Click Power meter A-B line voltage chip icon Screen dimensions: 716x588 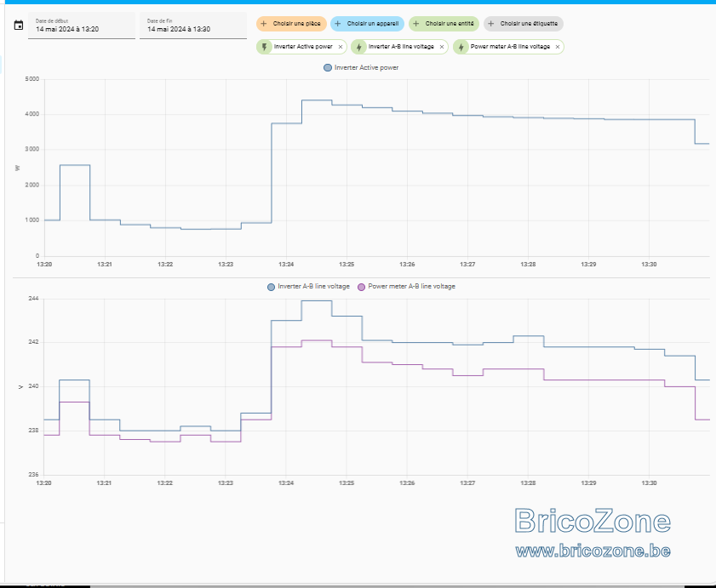(x=461, y=47)
